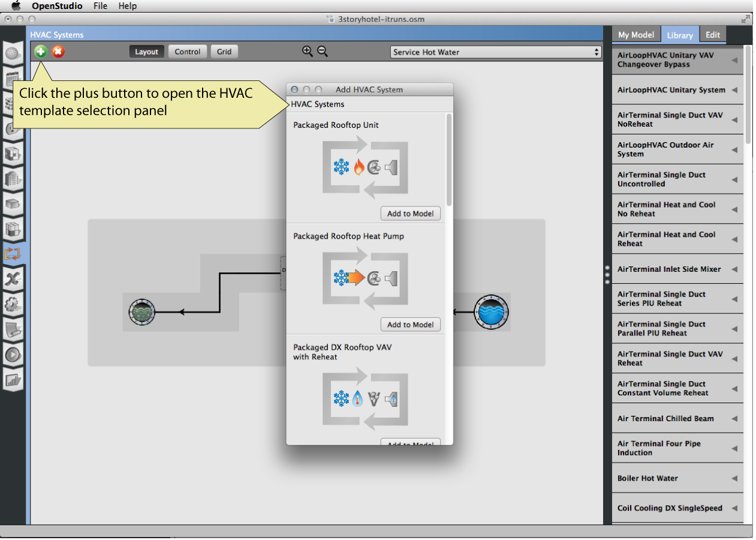Viewport: 756px width, 540px height.
Task: Open the Output Variables tab in the sidebar
Action: tap(13, 279)
